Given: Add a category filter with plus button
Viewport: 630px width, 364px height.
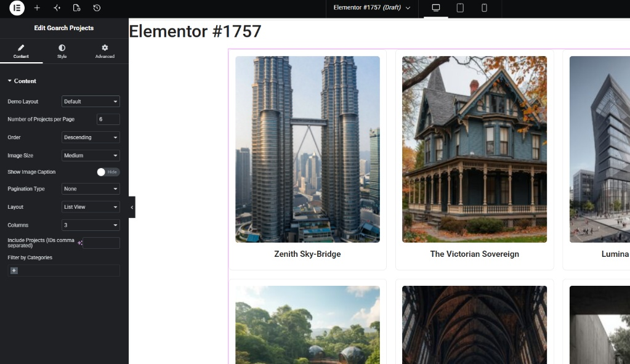Looking at the screenshot, I should [x=14, y=270].
